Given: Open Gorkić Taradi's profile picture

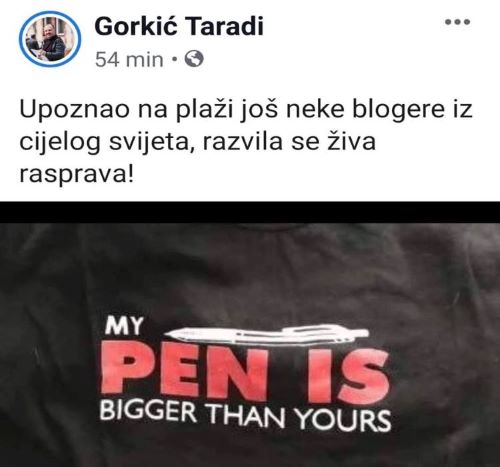Looking at the screenshot, I should [x=50, y=39].
